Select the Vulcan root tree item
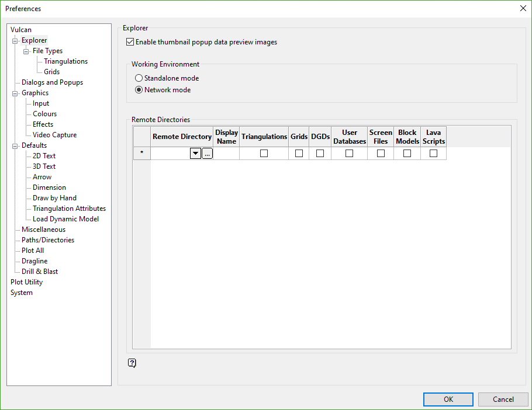The height and width of the screenshot is (410, 532). [21, 30]
